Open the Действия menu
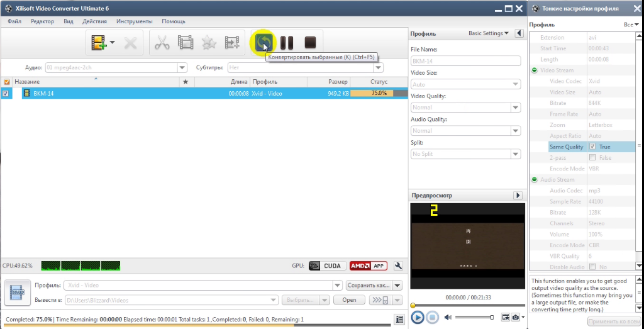This screenshot has height=329, width=644. tap(94, 21)
